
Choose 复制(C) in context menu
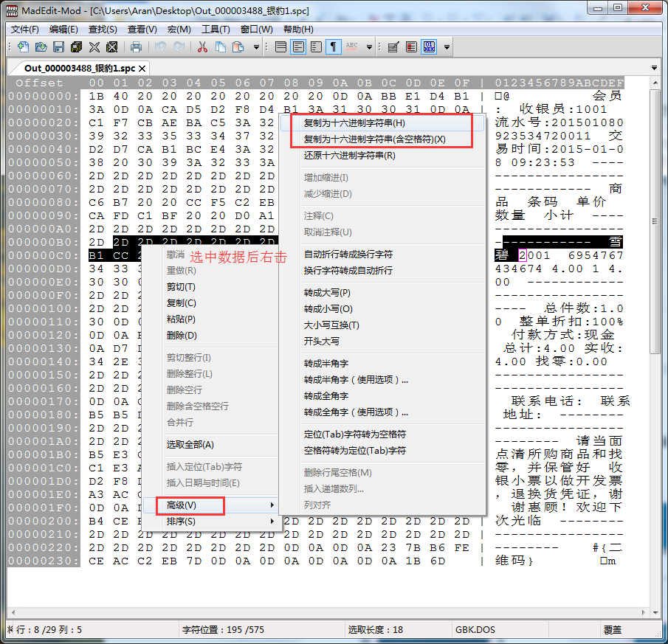click(x=211, y=302)
